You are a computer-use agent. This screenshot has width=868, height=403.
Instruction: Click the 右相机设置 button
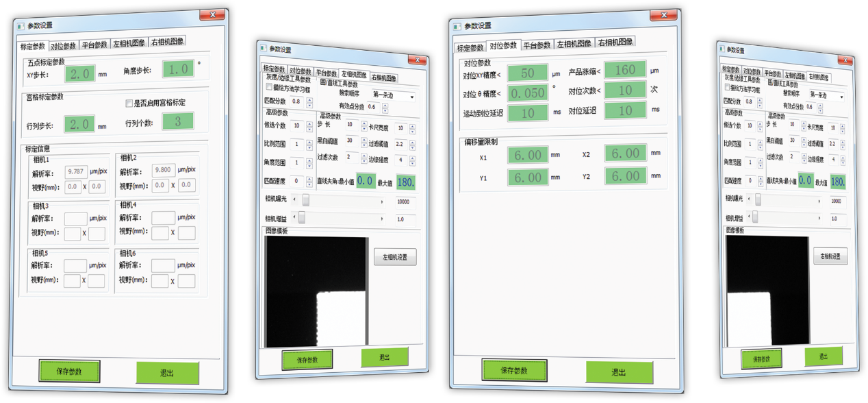(830, 256)
